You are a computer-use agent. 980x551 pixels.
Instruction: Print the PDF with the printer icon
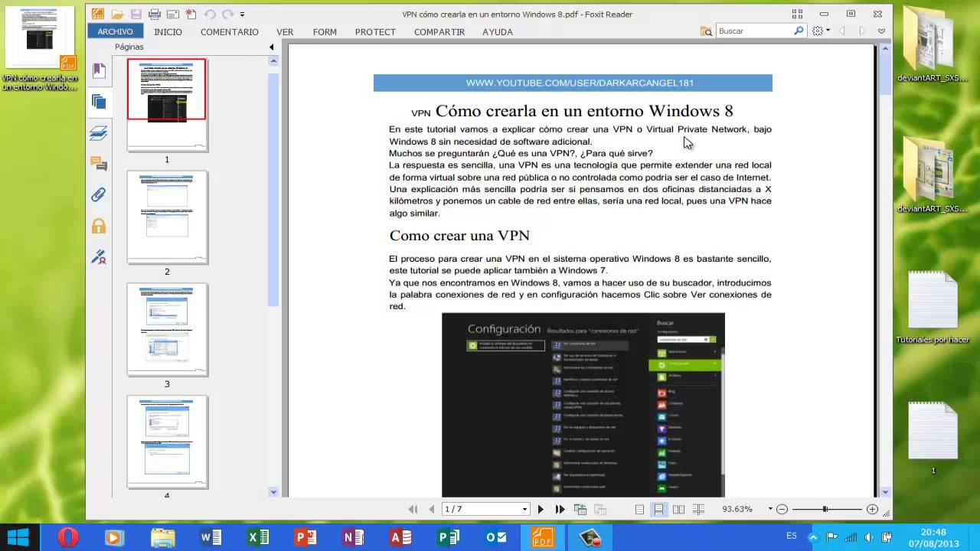[x=155, y=14]
